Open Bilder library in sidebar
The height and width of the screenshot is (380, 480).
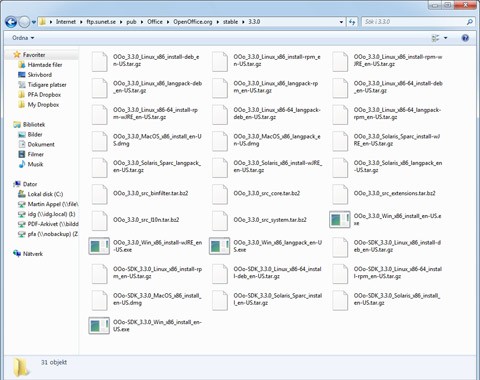35,135
